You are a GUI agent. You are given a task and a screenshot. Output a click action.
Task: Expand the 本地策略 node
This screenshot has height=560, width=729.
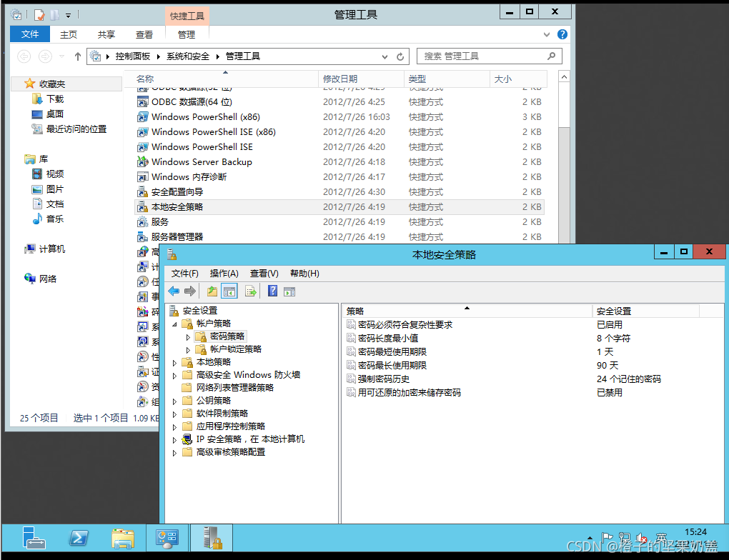coord(174,361)
